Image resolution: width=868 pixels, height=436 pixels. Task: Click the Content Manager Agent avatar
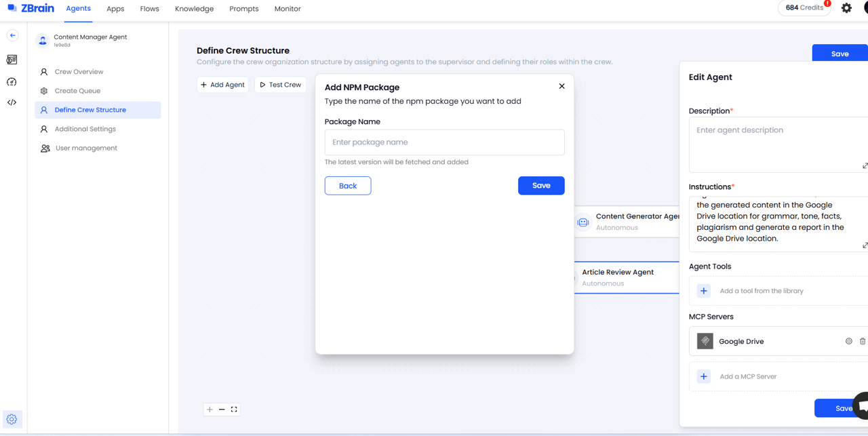tap(43, 41)
